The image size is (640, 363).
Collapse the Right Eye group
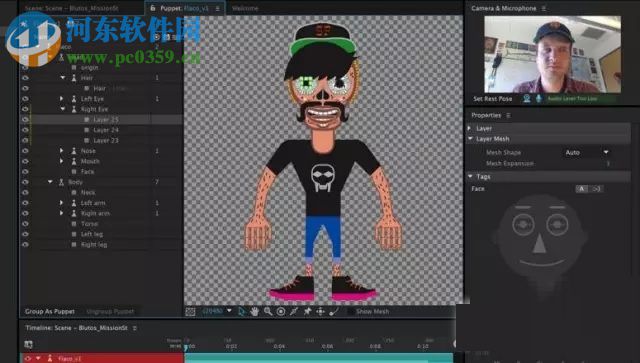(x=62, y=109)
